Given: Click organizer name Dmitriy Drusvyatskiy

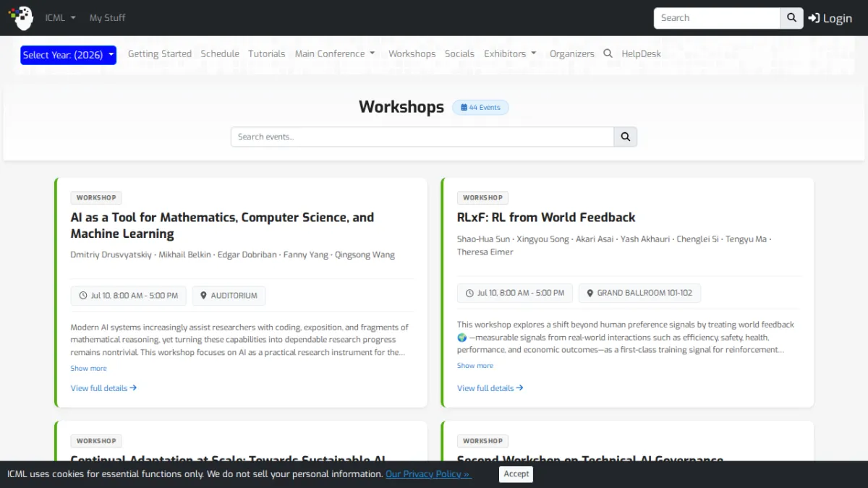Looking at the screenshot, I should 111,254.
